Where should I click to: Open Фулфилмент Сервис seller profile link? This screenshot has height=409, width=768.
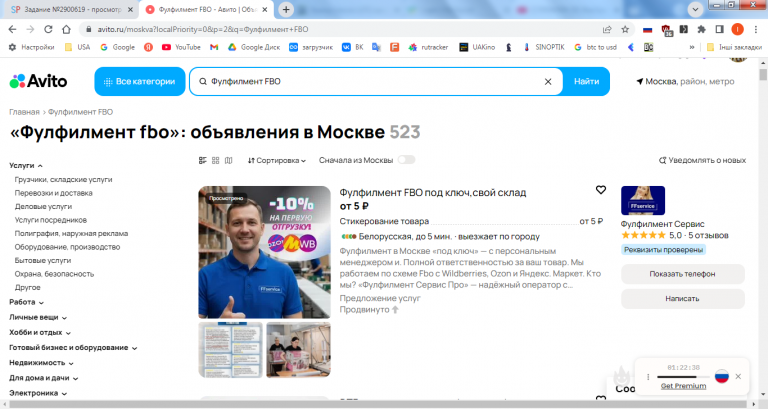[662, 224]
